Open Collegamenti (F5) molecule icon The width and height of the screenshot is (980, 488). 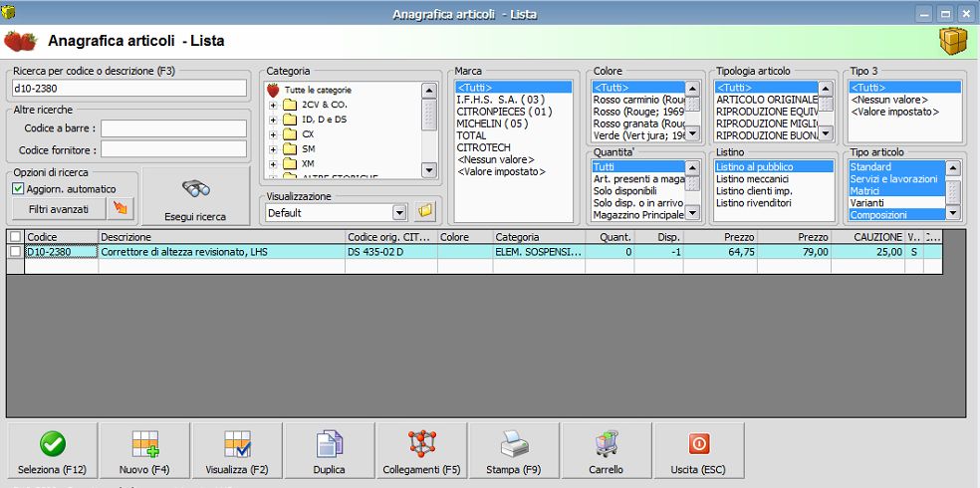422,443
